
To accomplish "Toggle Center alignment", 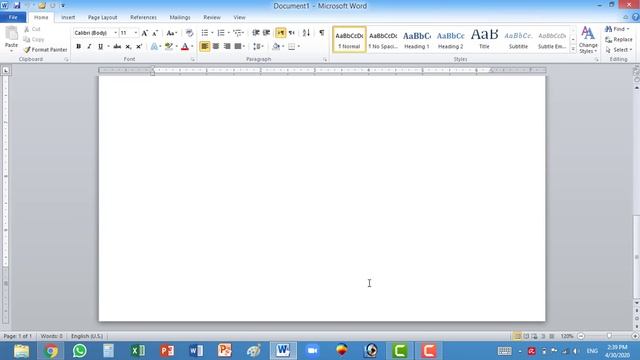I will click(216, 47).
